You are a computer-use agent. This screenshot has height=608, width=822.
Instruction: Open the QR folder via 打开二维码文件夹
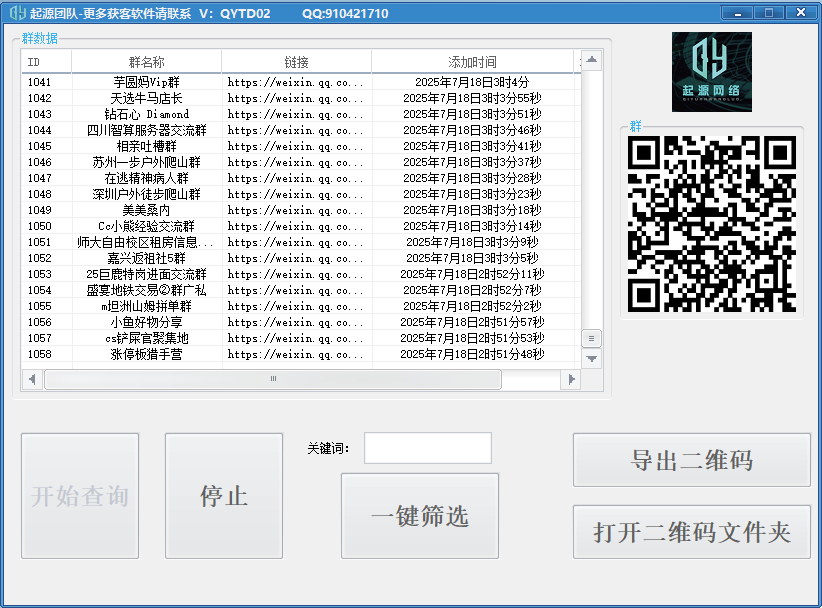click(691, 532)
